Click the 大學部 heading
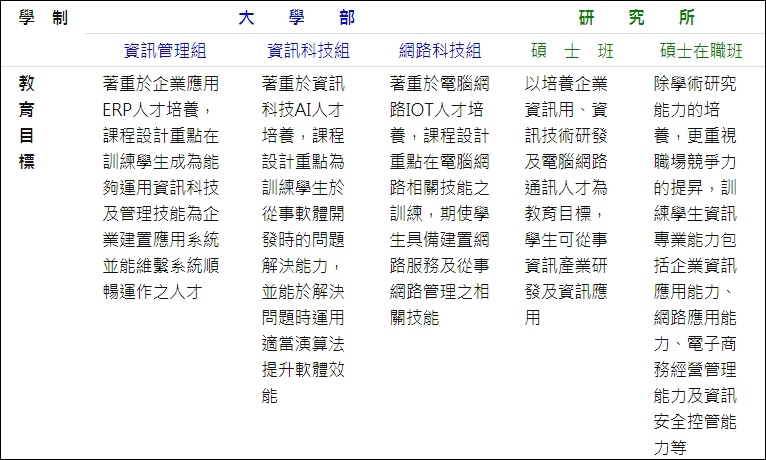Screen dimensions: 766x460 tap(297, 18)
